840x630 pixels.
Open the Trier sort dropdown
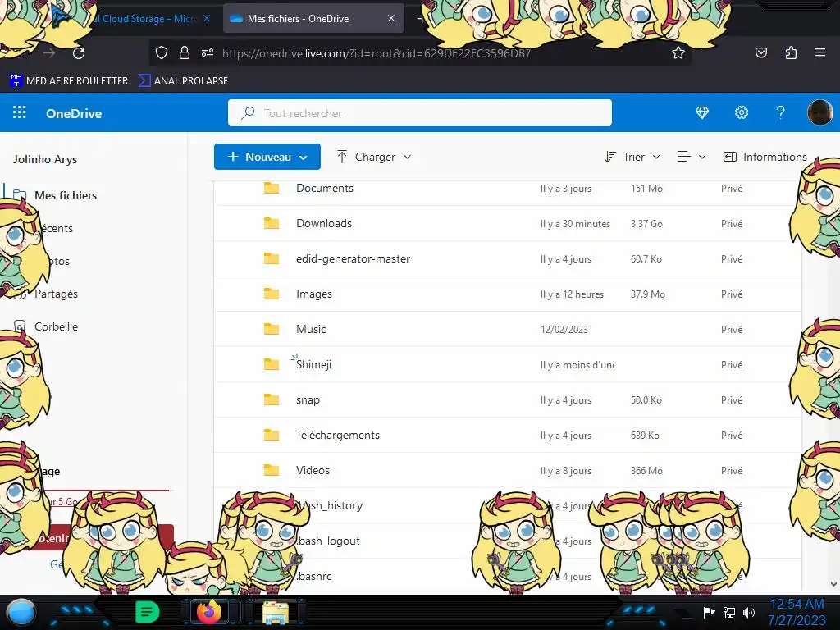coord(632,157)
